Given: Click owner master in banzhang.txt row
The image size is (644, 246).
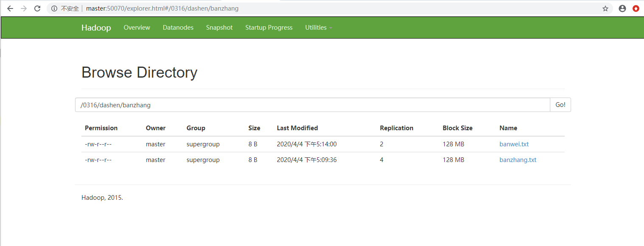Looking at the screenshot, I should point(156,160).
